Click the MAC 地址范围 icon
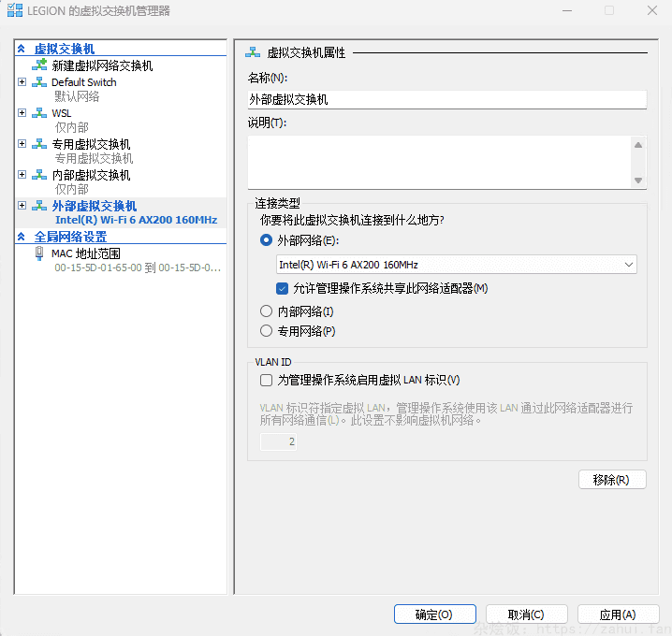This screenshot has height=636, width=672. pyautogui.click(x=39, y=253)
